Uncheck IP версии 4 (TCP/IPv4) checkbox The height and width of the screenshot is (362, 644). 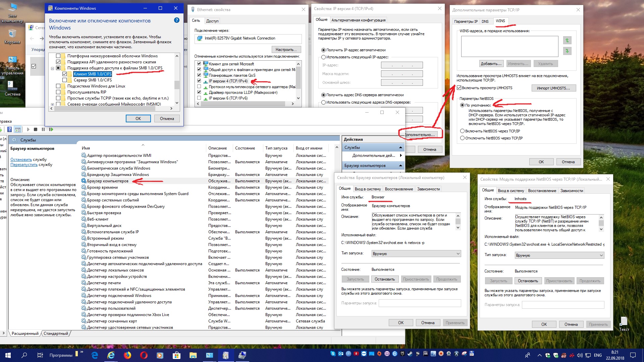tap(199, 81)
